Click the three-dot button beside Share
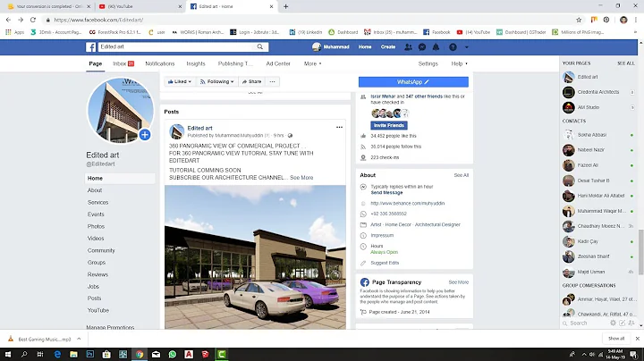The width and height of the screenshot is (644, 361). point(272,81)
